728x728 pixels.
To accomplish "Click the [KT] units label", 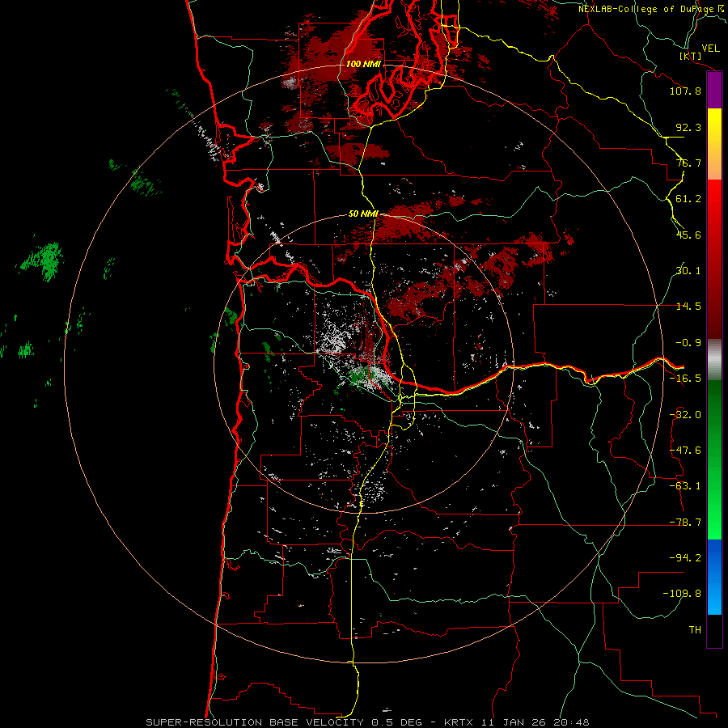I will tap(691, 56).
